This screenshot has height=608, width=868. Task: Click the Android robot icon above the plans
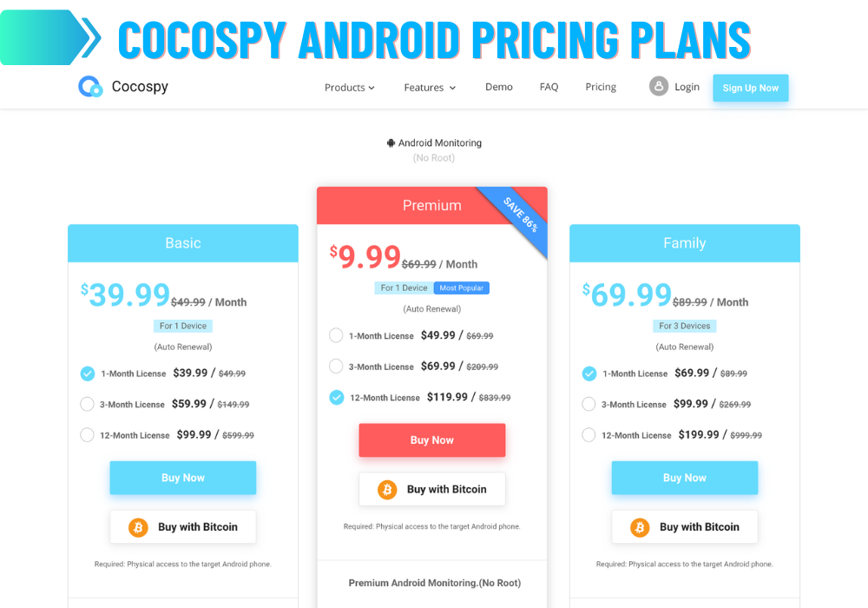pos(391,142)
